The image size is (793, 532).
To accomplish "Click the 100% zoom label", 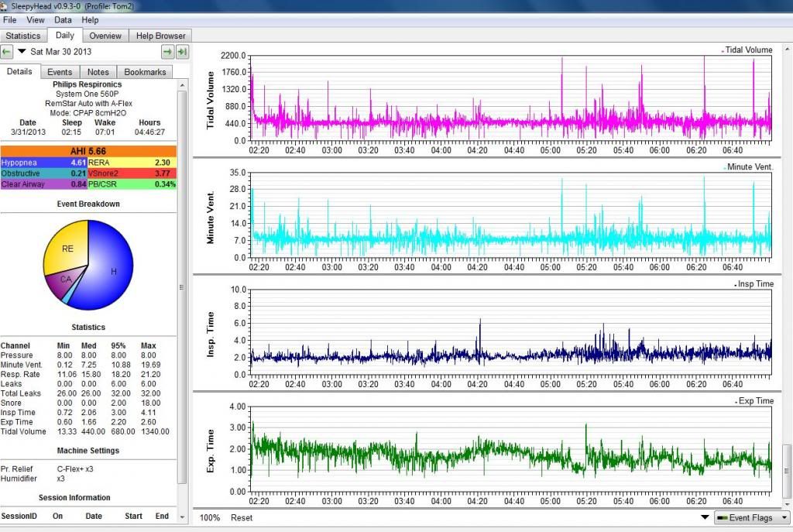I will pos(210,517).
